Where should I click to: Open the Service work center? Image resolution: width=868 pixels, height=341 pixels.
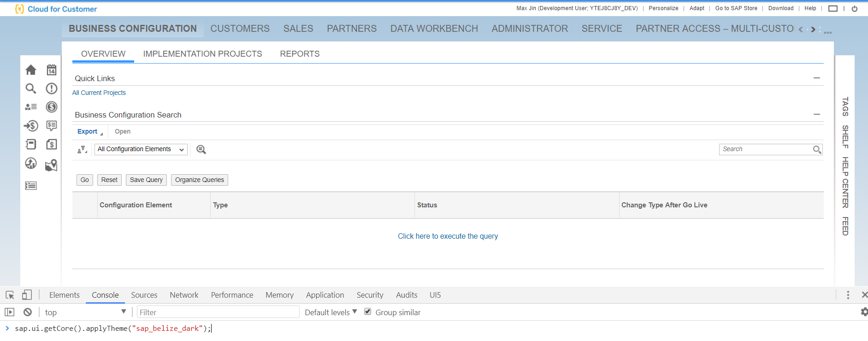click(602, 29)
